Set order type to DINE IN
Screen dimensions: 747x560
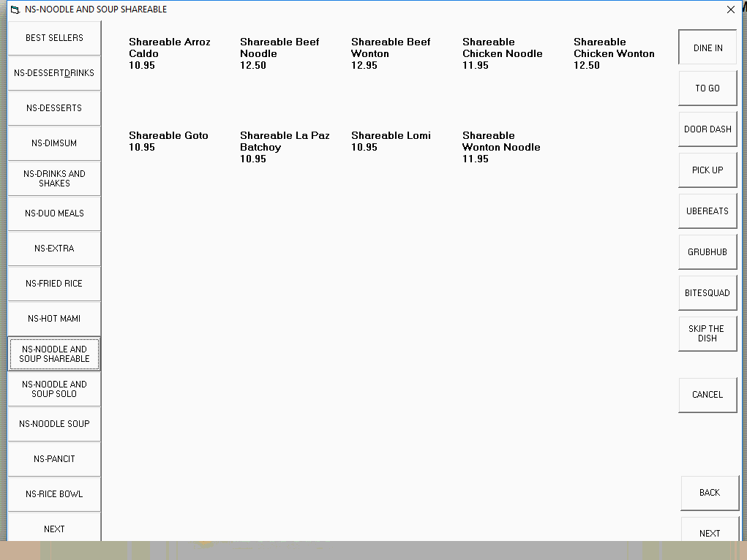click(x=707, y=48)
